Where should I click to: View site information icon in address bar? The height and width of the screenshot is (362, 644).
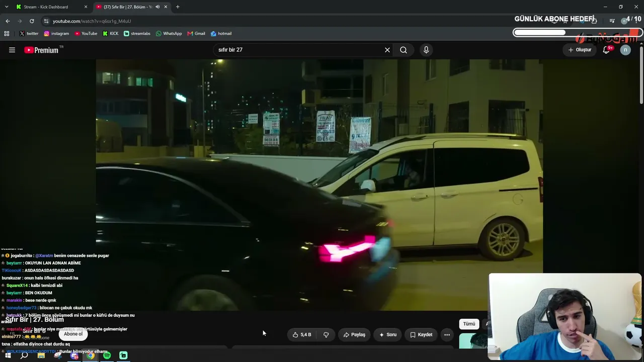click(46, 21)
